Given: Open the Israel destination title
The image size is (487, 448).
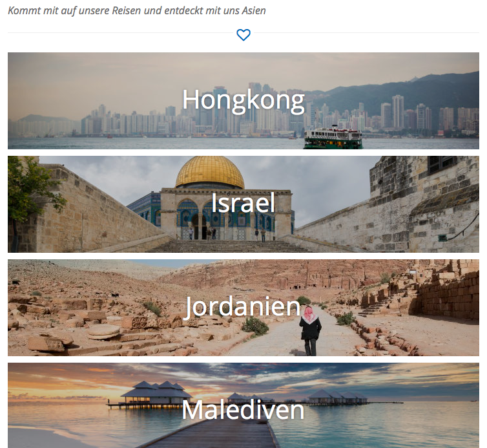Looking at the screenshot, I should pos(243,203).
